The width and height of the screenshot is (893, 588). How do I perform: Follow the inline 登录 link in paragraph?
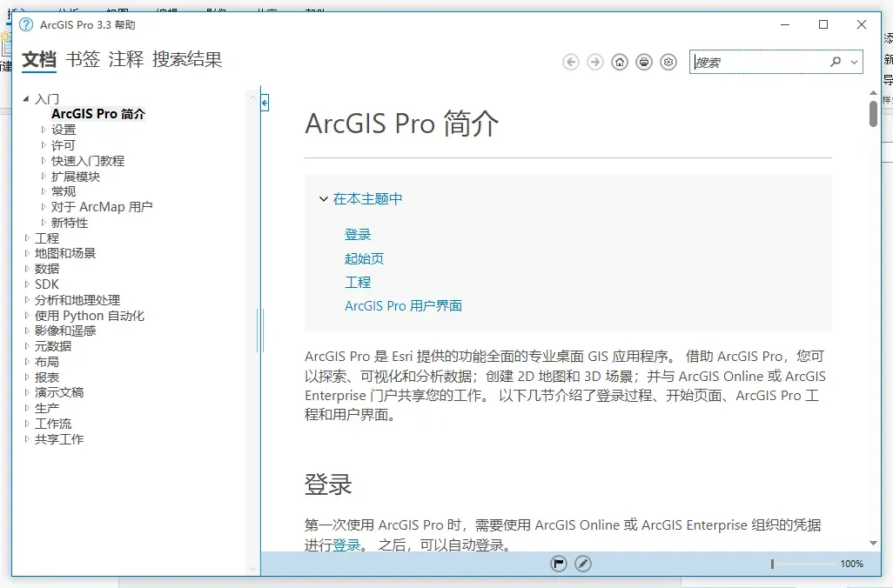[x=346, y=545]
